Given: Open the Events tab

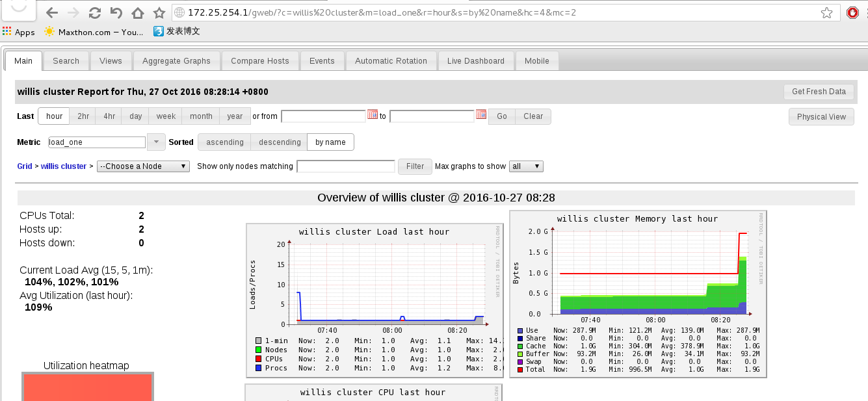Looking at the screenshot, I should click(x=322, y=61).
